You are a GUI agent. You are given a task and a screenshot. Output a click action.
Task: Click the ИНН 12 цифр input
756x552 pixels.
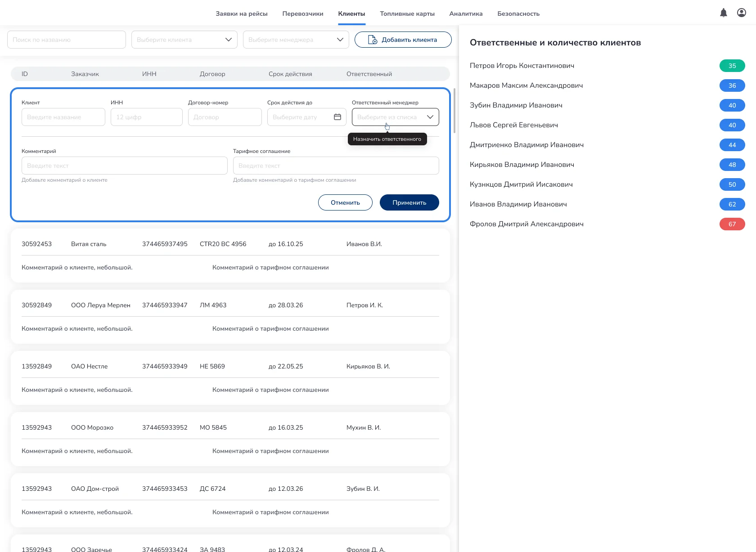(147, 117)
